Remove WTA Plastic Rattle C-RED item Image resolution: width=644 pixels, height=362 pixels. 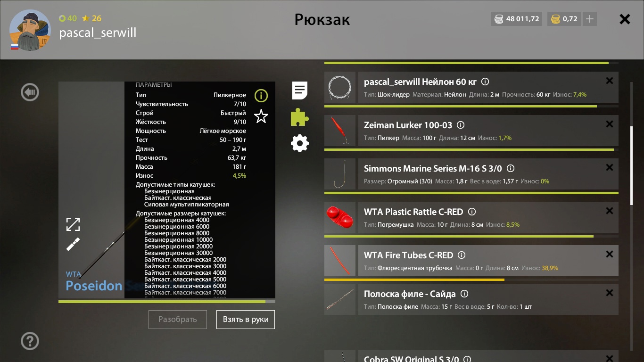pos(610,211)
